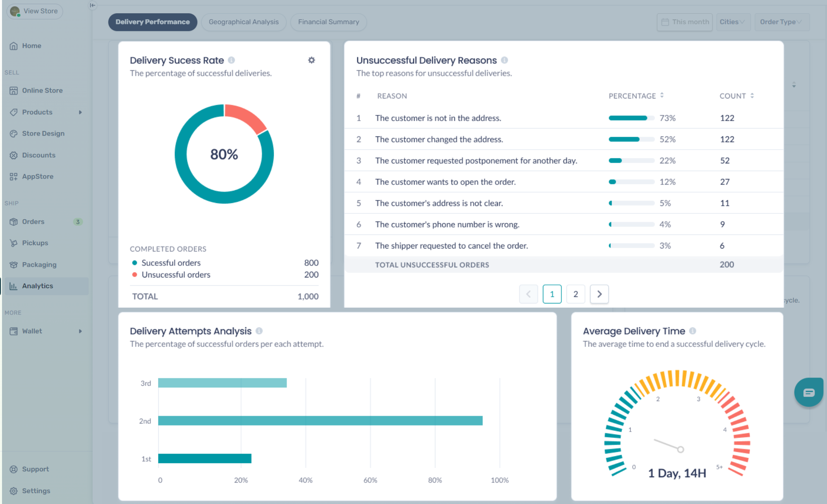
Task: Open the Cities filter dropdown
Action: tap(732, 22)
